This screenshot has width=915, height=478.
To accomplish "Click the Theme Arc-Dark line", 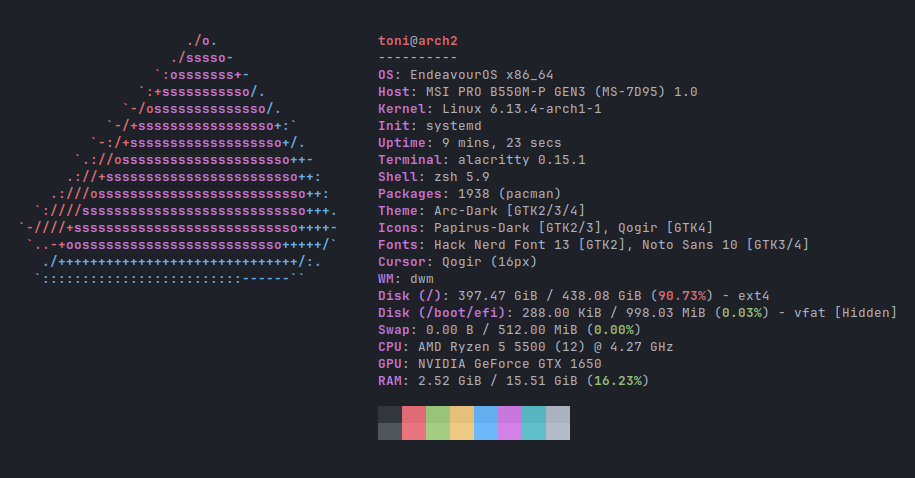I will click(481, 211).
